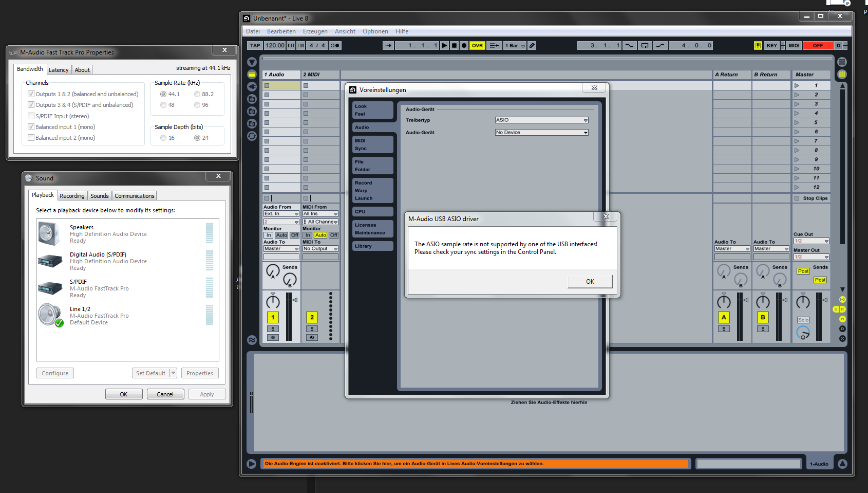Toggle Outputs 1 & 2 checkbox
This screenshot has height=493, width=868.
click(31, 94)
